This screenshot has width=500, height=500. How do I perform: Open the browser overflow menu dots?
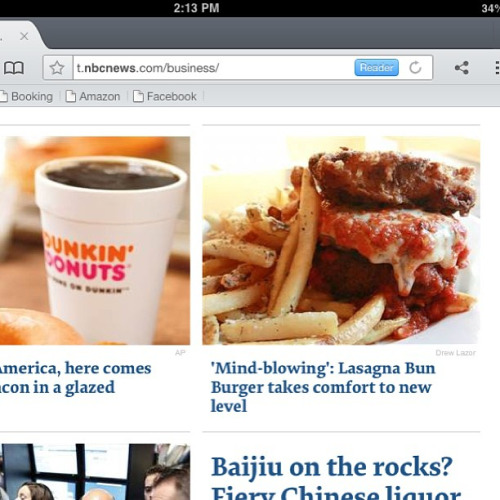point(497,68)
